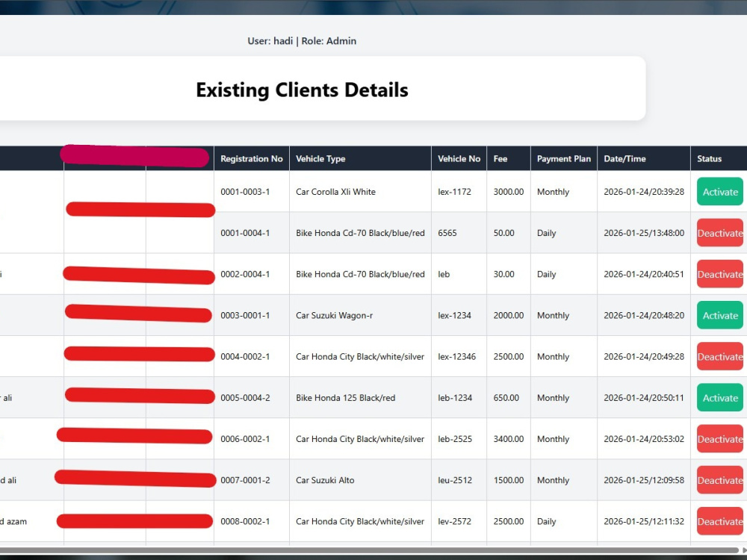Click the Vehicle No column header
The image size is (747, 560).
tap(459, 158)
